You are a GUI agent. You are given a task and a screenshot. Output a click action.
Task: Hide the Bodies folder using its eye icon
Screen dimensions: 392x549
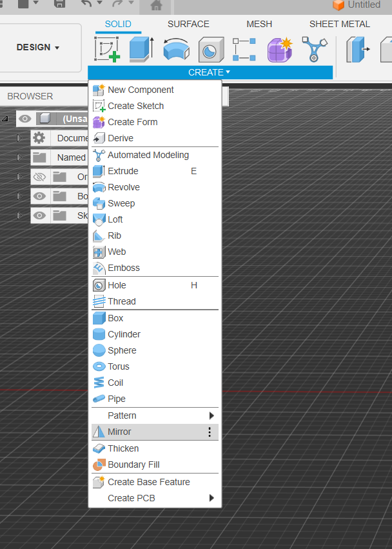tap(40, 196)
